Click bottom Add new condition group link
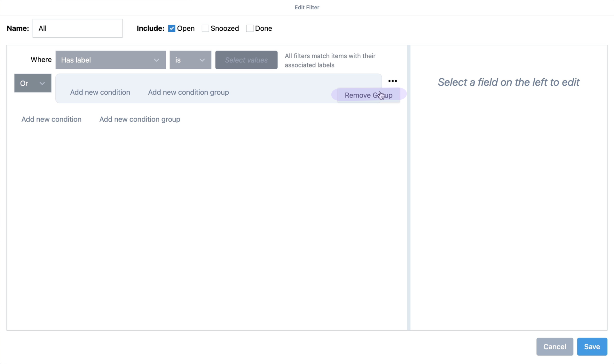 (140, 119)
